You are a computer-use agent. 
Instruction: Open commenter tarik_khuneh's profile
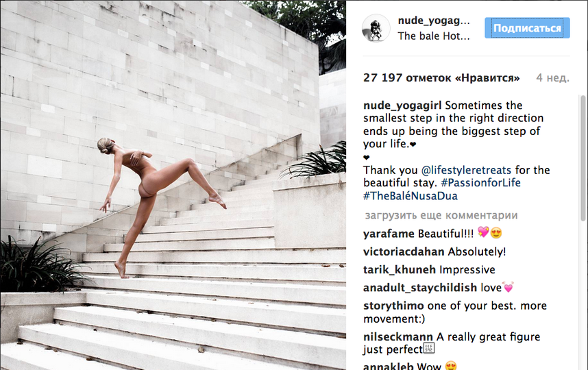(x=400, y=269)
